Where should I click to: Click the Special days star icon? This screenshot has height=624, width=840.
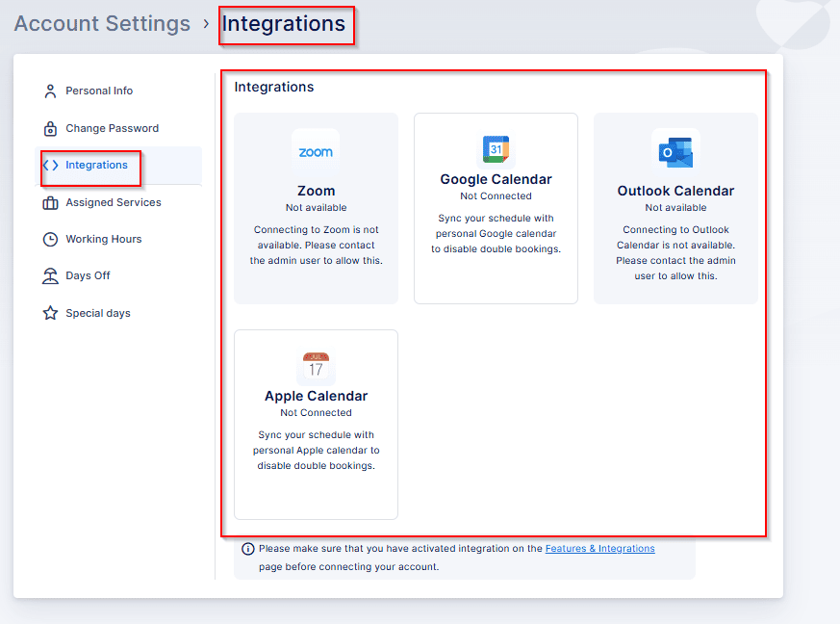[50, 313]
